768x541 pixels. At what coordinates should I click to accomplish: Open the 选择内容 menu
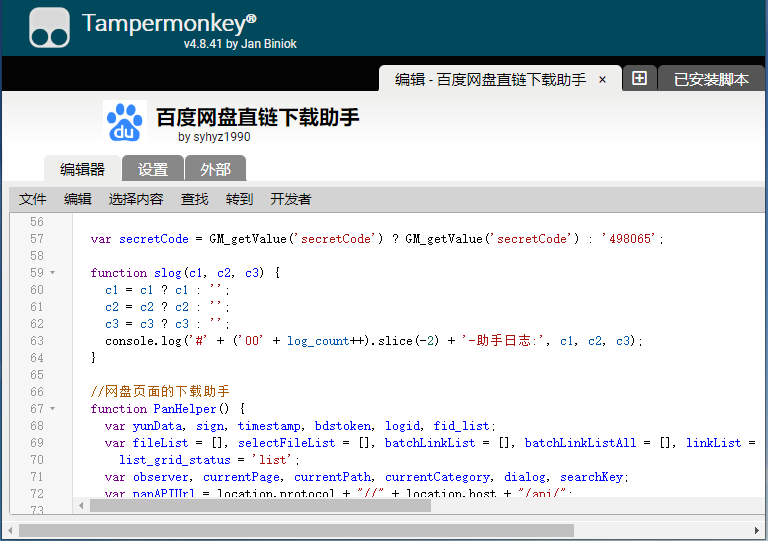tap(136, 199)
